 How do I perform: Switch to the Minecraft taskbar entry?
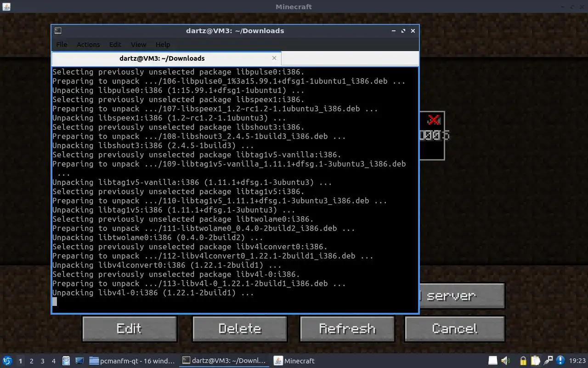pos(294,361)
